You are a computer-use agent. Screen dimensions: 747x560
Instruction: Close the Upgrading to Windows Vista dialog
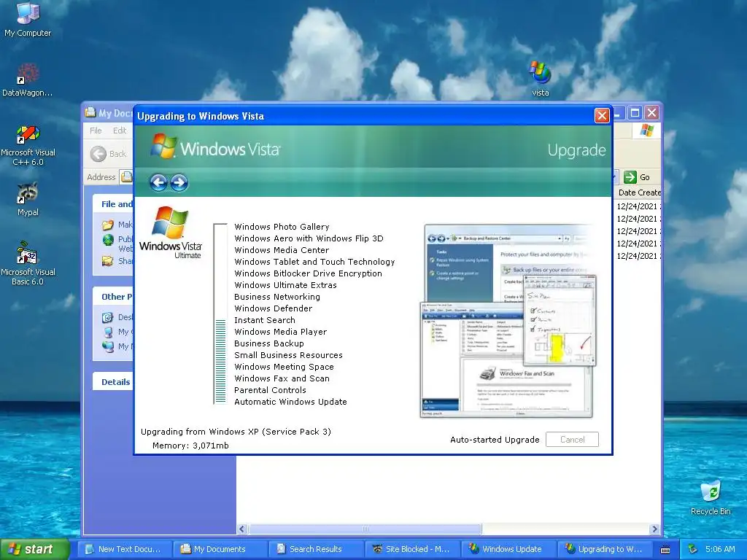602,116
